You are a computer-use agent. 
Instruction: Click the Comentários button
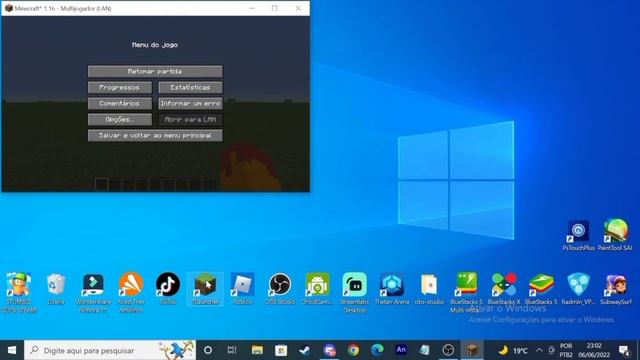point(120,103)
